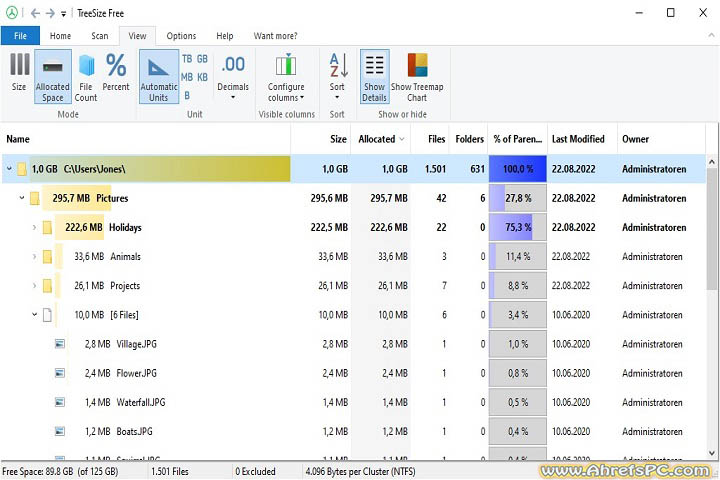
Task: Open the Want more? tab
Action: click(x=276, y=36)
